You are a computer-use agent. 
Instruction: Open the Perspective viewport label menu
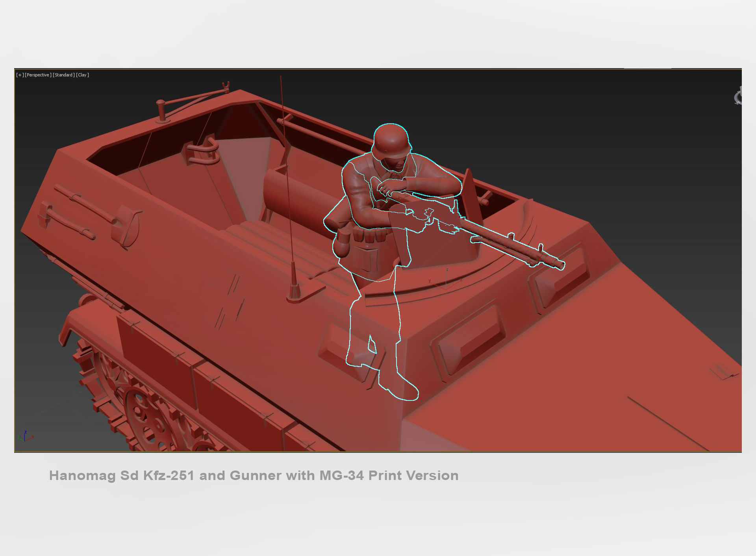pyautogui.click(x=38, y=75)
